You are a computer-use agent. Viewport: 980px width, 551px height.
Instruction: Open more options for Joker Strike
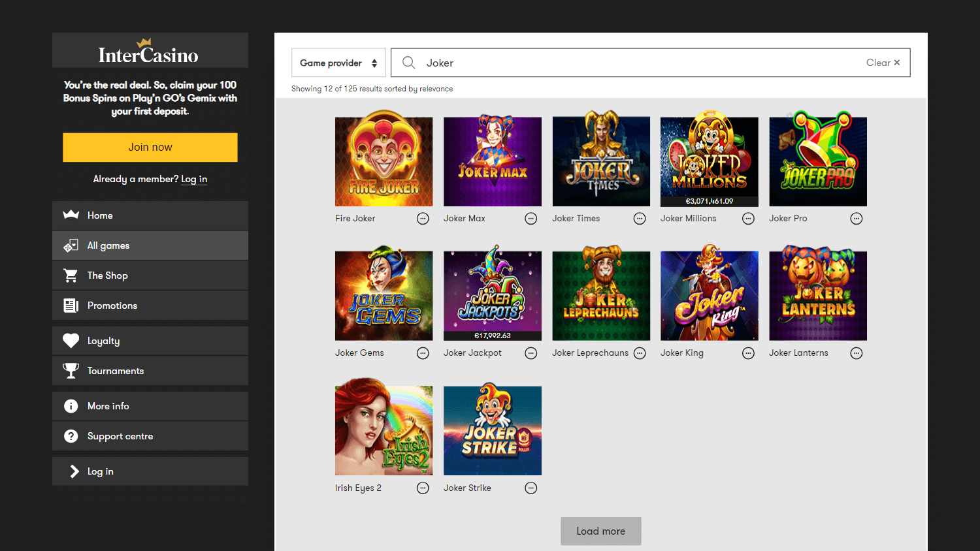click(531, 488)
